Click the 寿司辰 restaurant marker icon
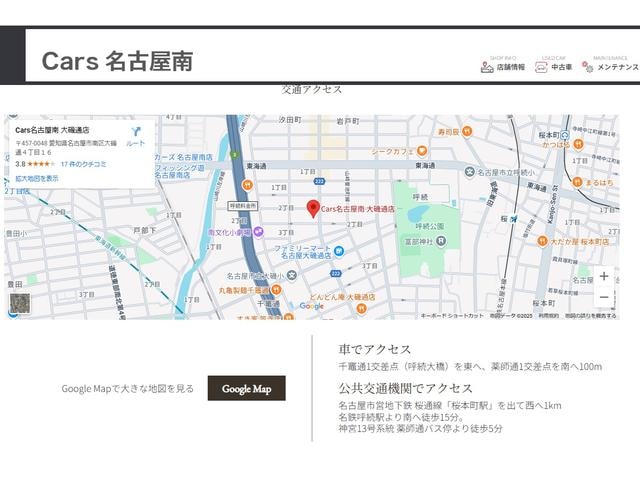 click(467, 131)
